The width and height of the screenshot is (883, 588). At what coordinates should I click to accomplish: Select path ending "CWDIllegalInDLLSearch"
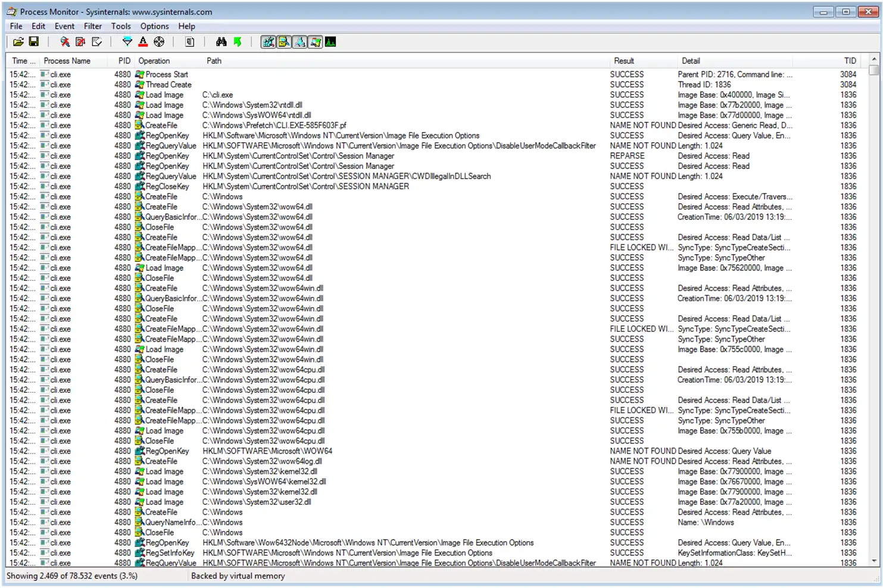tap(347, 176)
